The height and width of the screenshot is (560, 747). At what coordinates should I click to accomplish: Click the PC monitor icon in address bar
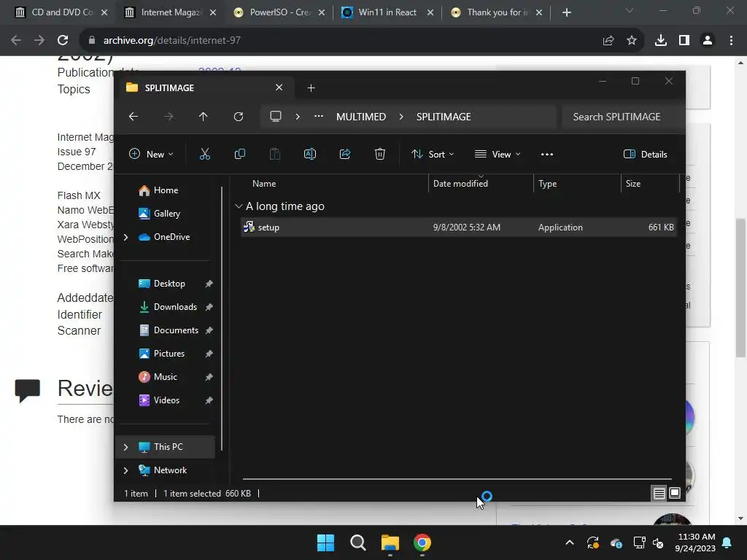click(275, 117)
